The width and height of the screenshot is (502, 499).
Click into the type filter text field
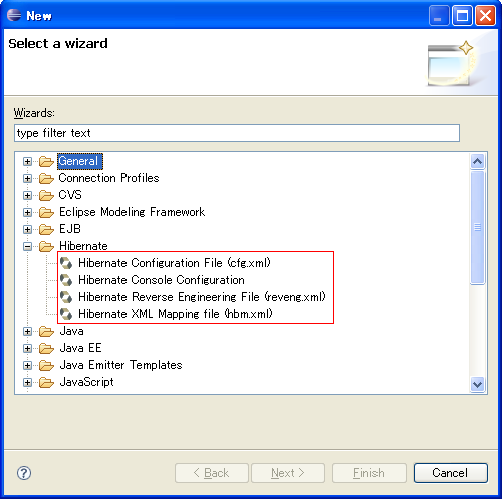pos(237,133)
